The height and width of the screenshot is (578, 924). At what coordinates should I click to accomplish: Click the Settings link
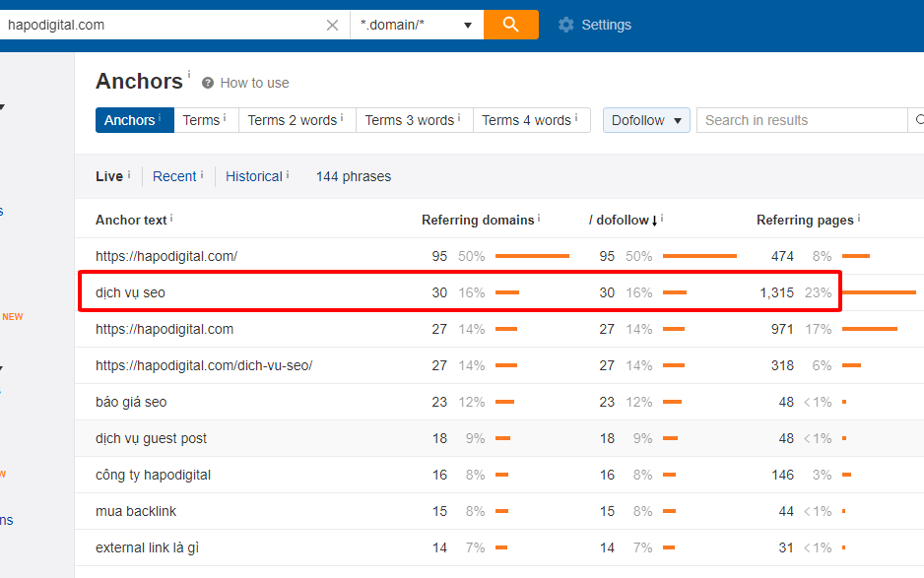point(606,25)
